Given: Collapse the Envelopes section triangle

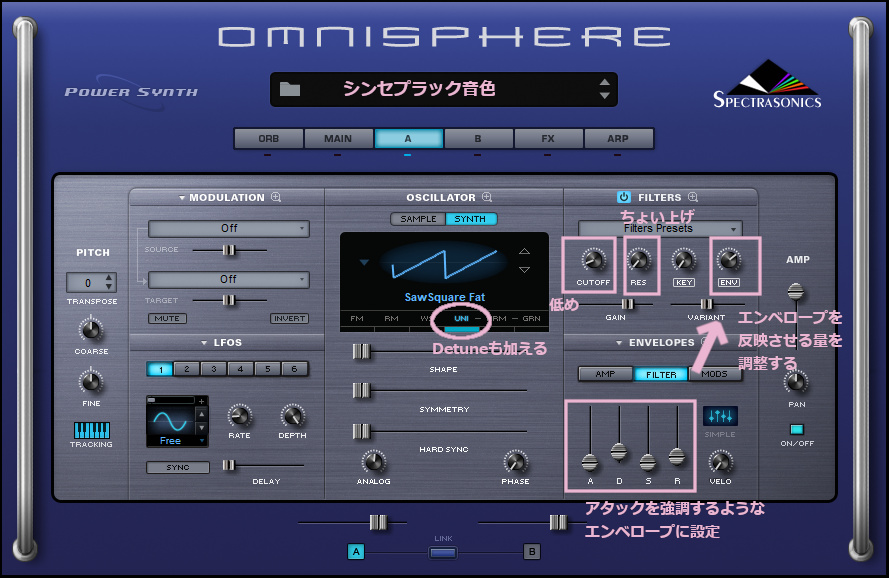Looking at the screenshot, I should [619, 343].
